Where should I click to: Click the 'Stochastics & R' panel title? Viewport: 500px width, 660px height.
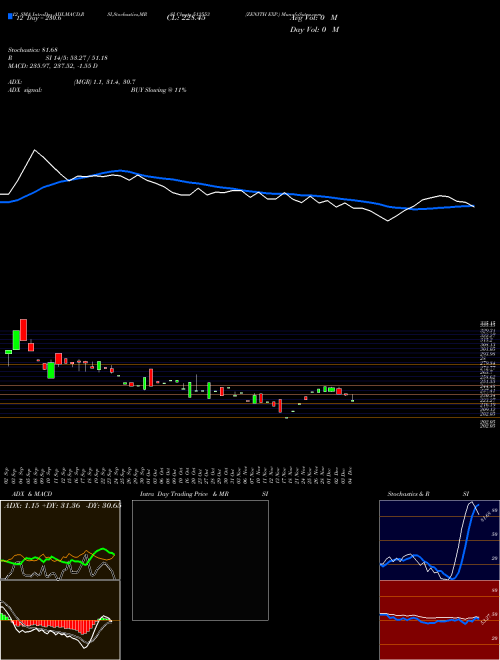408,494
